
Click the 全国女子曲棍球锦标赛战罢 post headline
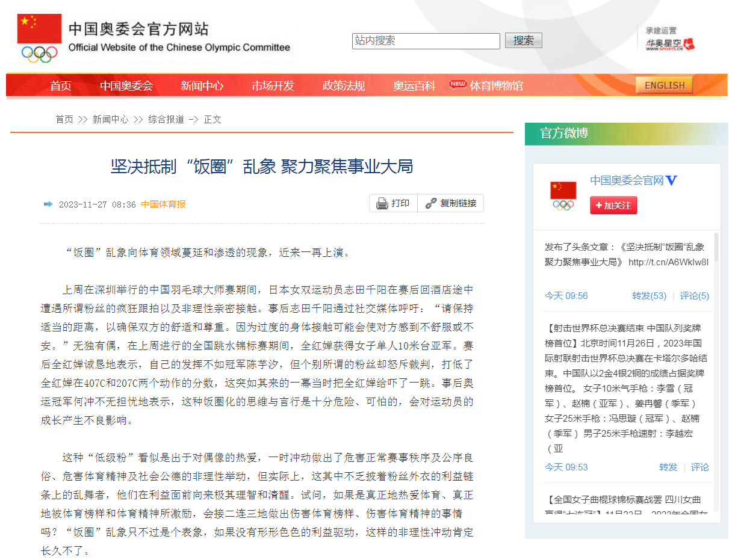point(623,500)
